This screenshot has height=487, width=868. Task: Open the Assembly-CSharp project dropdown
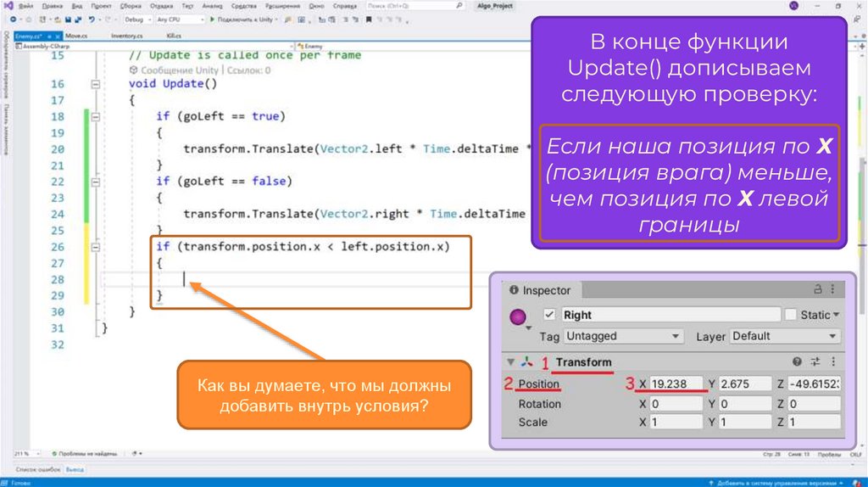tap(154, 46)
